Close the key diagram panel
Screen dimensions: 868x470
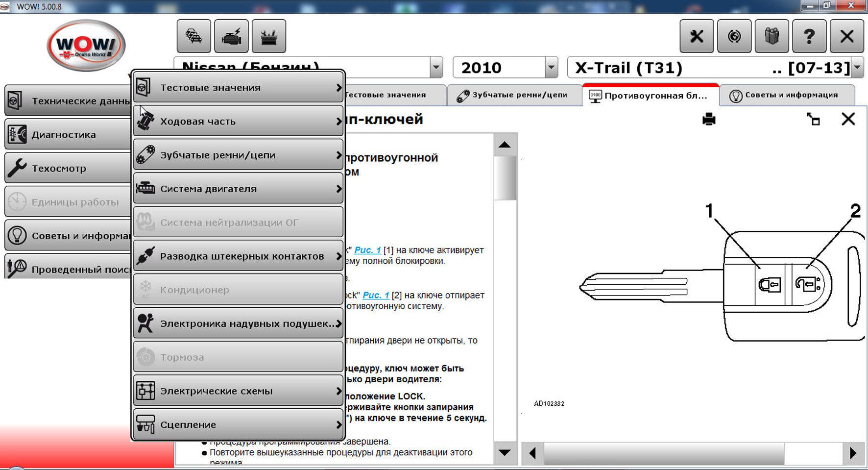[848, 119]
